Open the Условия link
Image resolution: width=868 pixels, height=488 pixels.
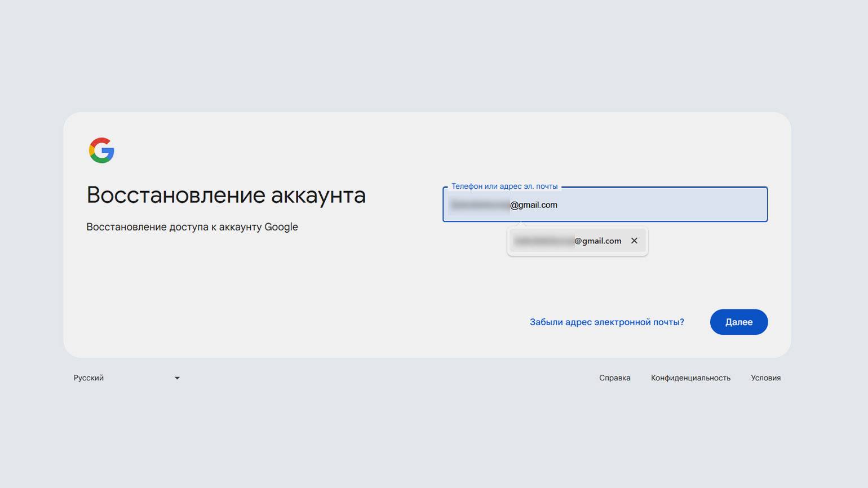click(x=765, y=378)
